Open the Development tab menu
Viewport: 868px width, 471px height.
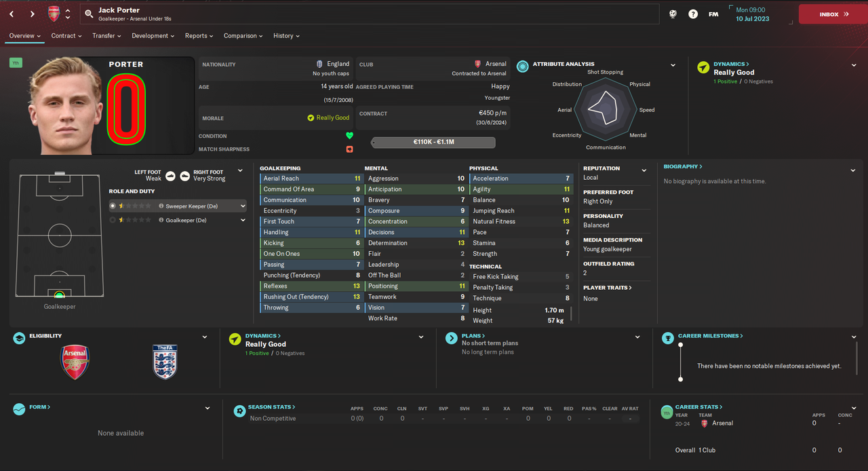(x=153, y=36)
